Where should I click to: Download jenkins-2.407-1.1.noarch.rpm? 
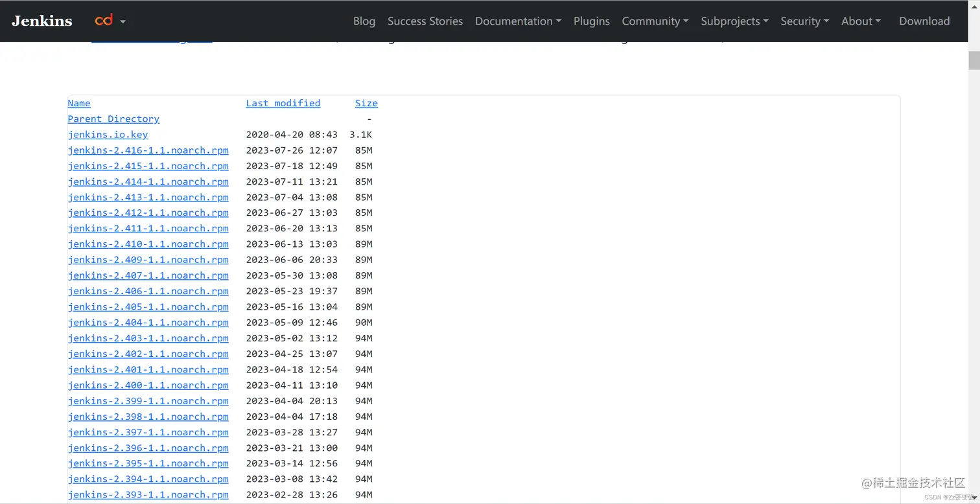coord(148,275)
